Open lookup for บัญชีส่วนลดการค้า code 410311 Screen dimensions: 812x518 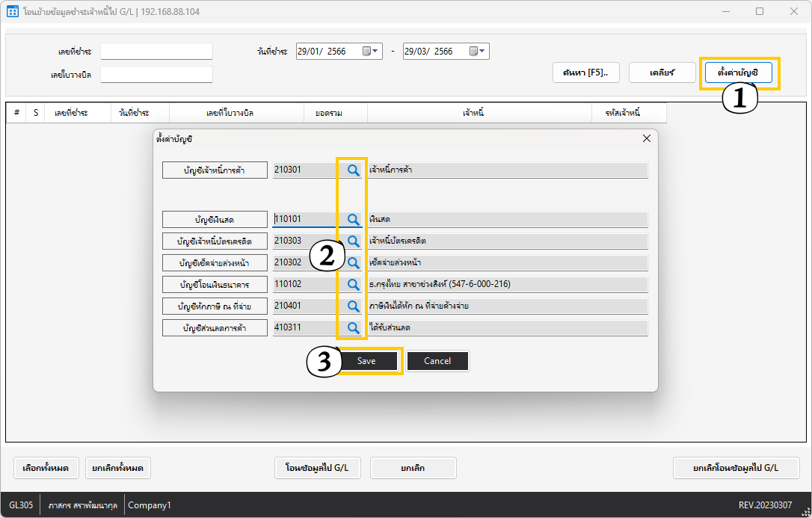[x=353, y=328]
